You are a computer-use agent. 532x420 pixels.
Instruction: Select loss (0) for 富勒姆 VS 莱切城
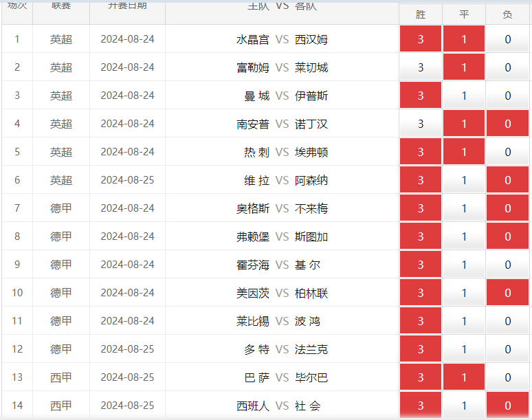pyautogui.click(x=507, y=67)
